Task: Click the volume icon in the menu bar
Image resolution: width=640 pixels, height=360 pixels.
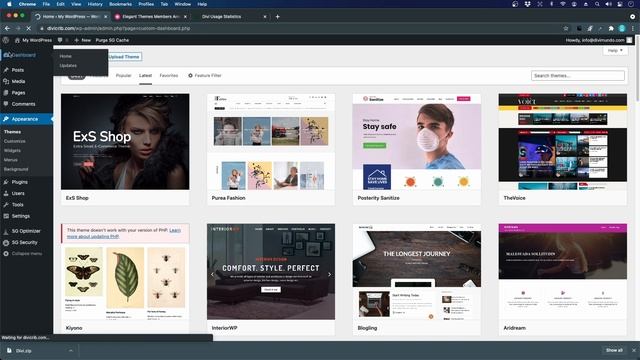Action: [609, 4]
